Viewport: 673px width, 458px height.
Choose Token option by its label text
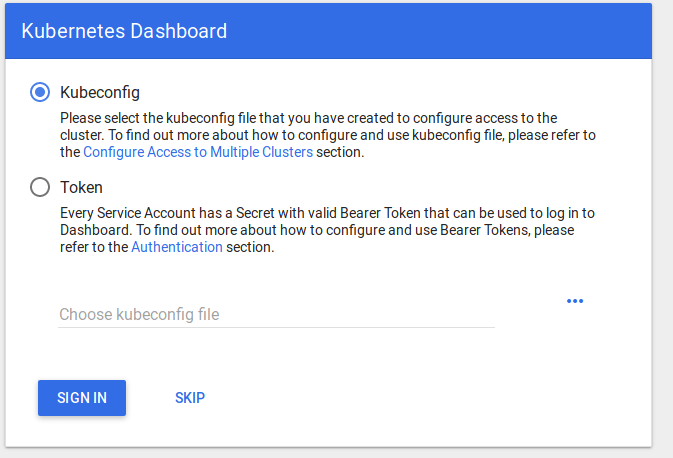click(x=81, y=188)
